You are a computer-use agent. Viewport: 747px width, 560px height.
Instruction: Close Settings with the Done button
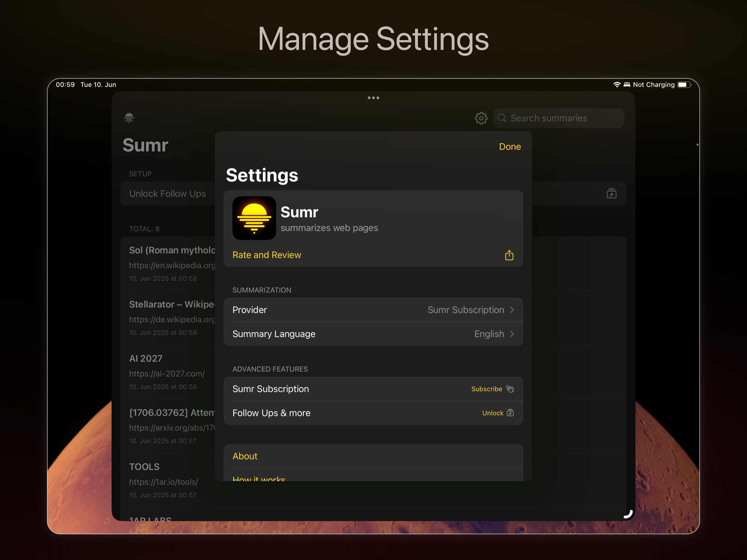pos(510,147)
